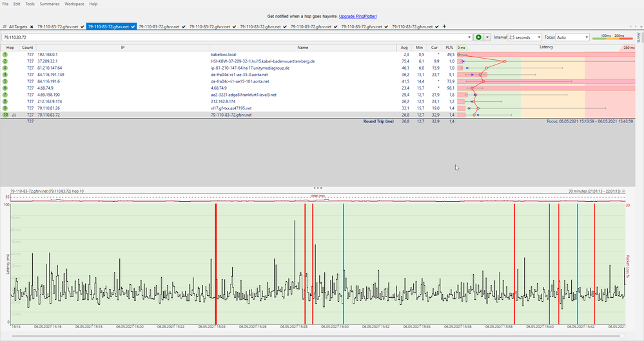This screenshot has height=341, width=644.
Task: Click the 100ms/200ms latency color scale
Action: coord(612,37)
